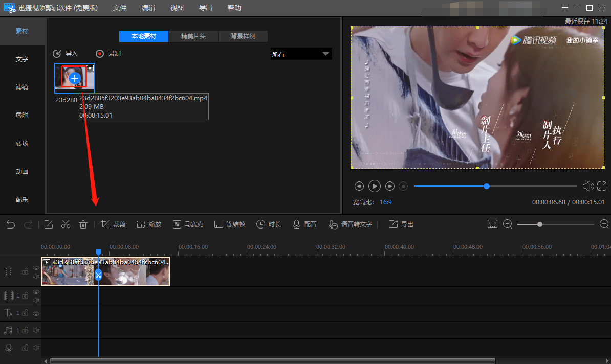611x364 pixels.
Task: Select the split scissors tool in toolbar
Action: (x=66, y=224)
